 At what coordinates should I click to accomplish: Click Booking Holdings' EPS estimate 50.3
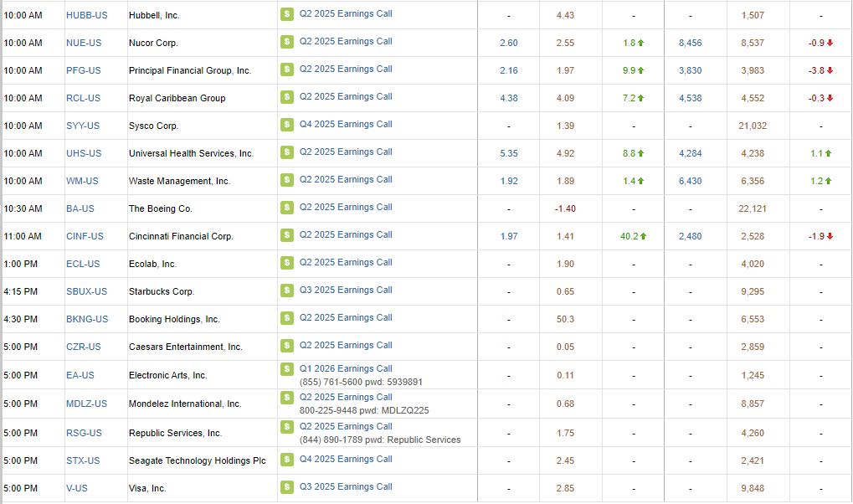[x=565, y=320]
